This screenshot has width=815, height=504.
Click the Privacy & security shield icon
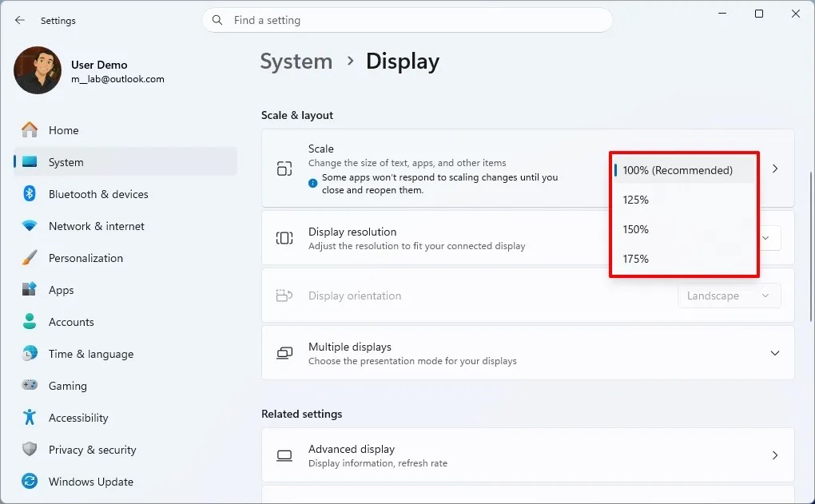point(30,450)
